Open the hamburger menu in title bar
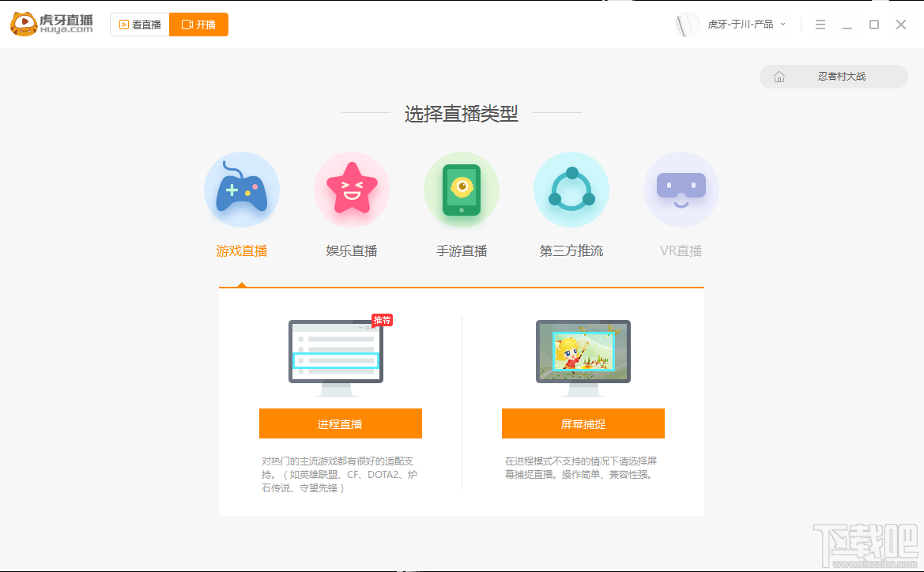 coord(820,24)
